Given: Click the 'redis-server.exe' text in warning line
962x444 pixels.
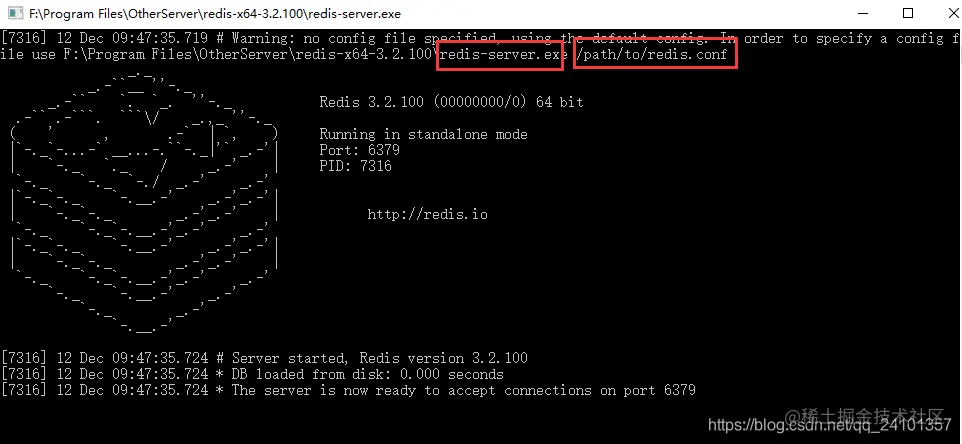Looking at the screenshot, I should point(502,55).
